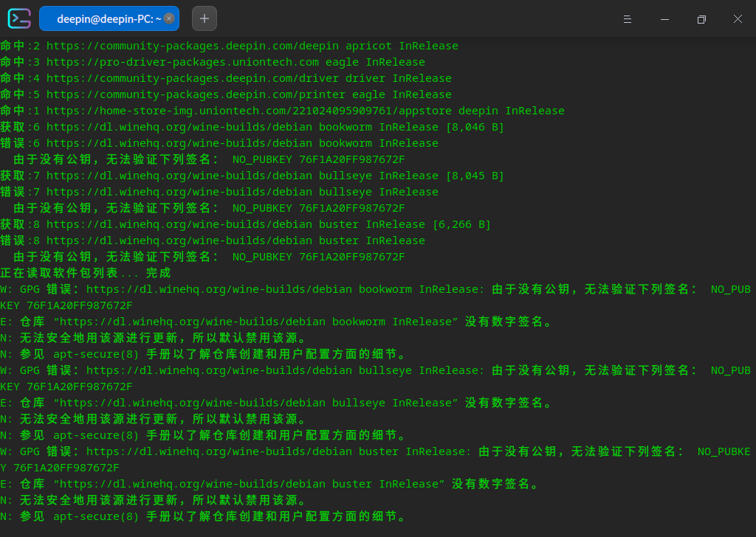
Task: Open the driver eagle InRelease URL
Action: tap(185, 78)
